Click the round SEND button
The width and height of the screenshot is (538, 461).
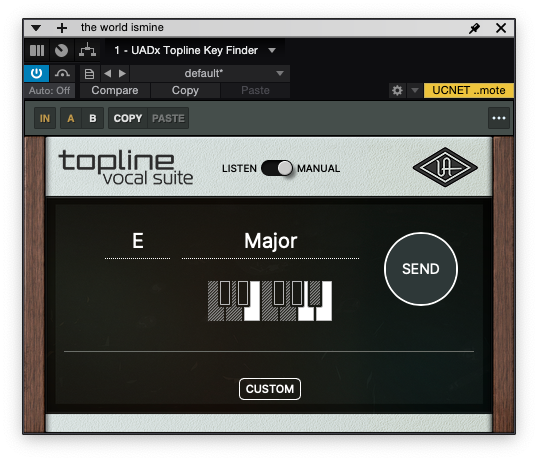tap(421, 269)
